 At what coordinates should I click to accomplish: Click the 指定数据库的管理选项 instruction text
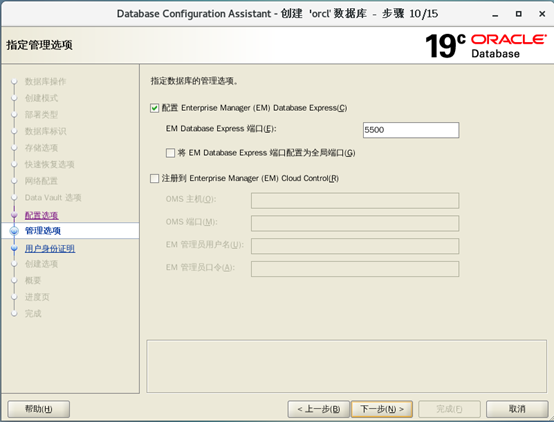coord(194,81)
